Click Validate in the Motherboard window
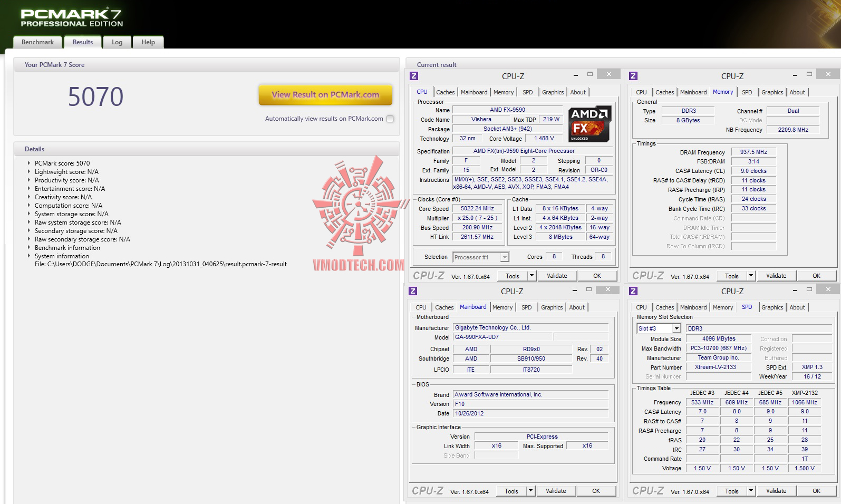This screenshot has height=504, width=841. pos(556,491)
